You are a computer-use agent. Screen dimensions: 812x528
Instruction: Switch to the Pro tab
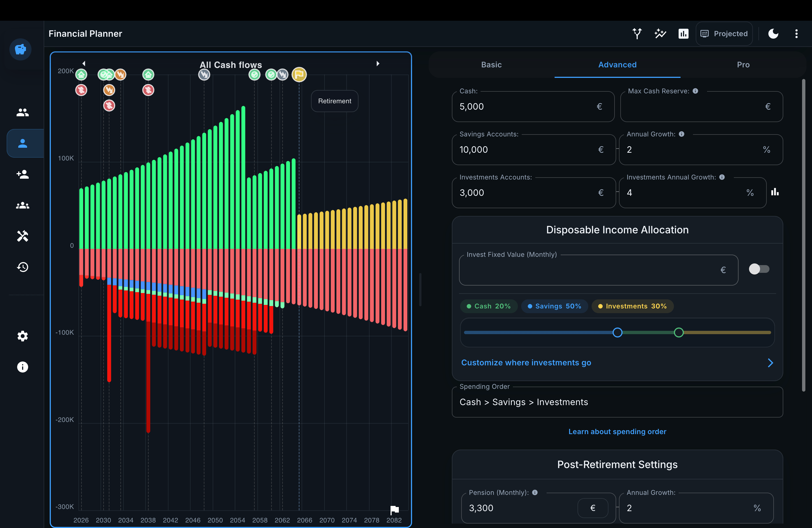point(743,65)
